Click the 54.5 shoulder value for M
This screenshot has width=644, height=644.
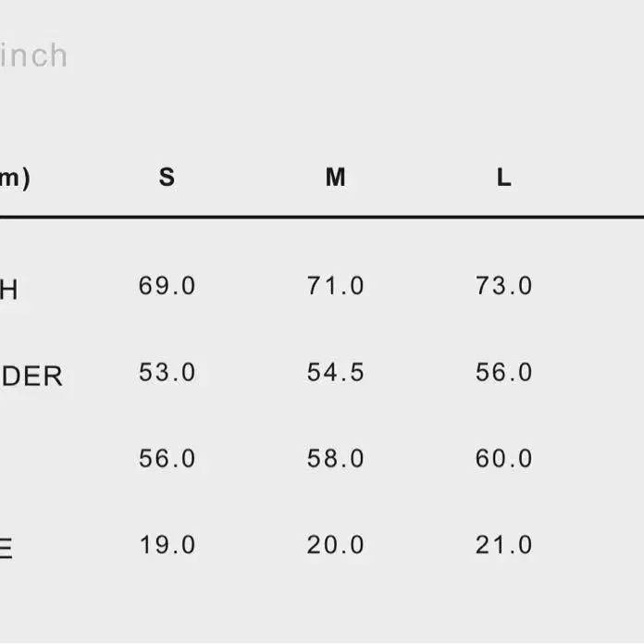click(x=335, y=372)
